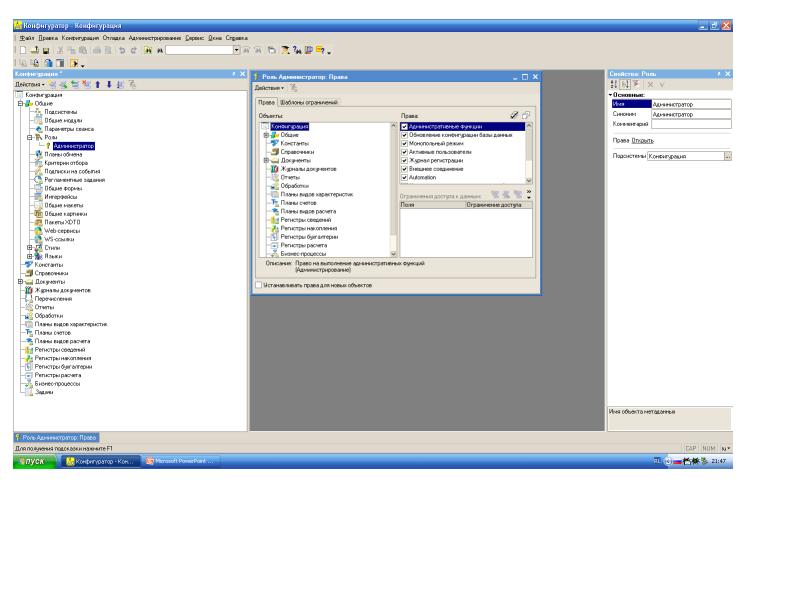
Task: Click the Save floppy-disk toolbar icon
Action: tap(46, 50)
